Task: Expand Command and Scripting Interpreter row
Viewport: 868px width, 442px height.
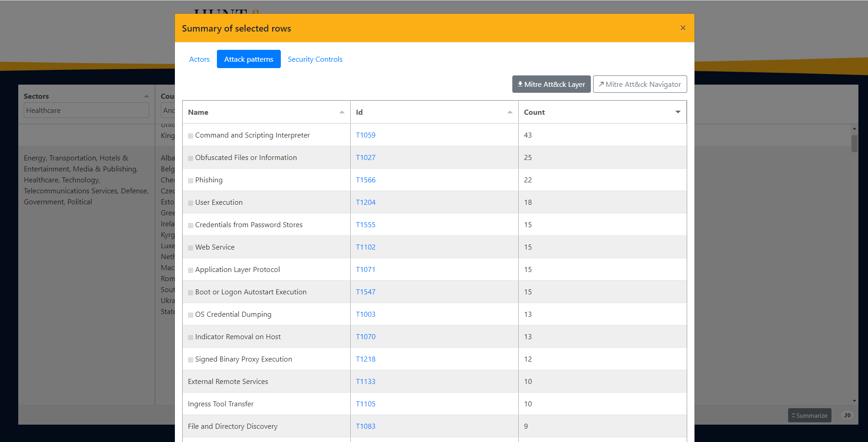Action: tap(190, 136)
